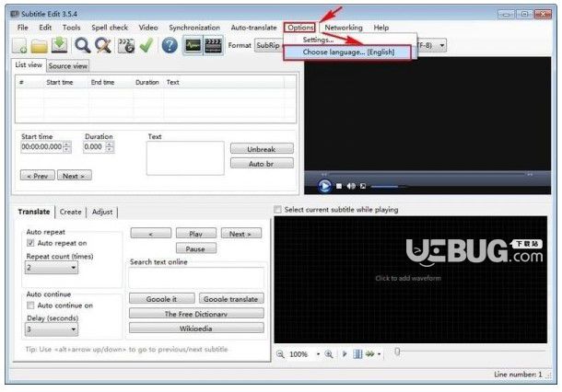The width and height of the screenshot is (562, 392).
Task: Open the Auto-translate menu
Action: (x=253, y=28)
